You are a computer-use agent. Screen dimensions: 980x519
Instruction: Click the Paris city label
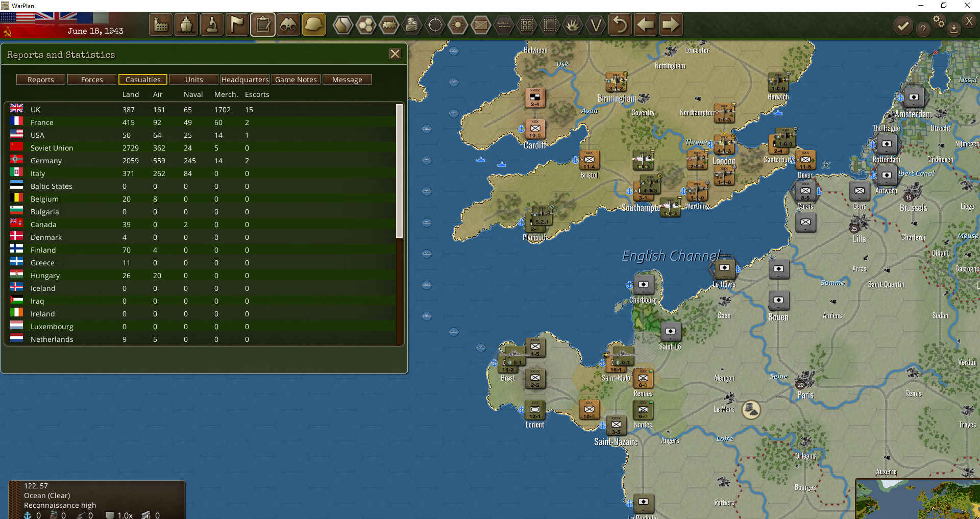pyautogui.click(x=805, y=395)
